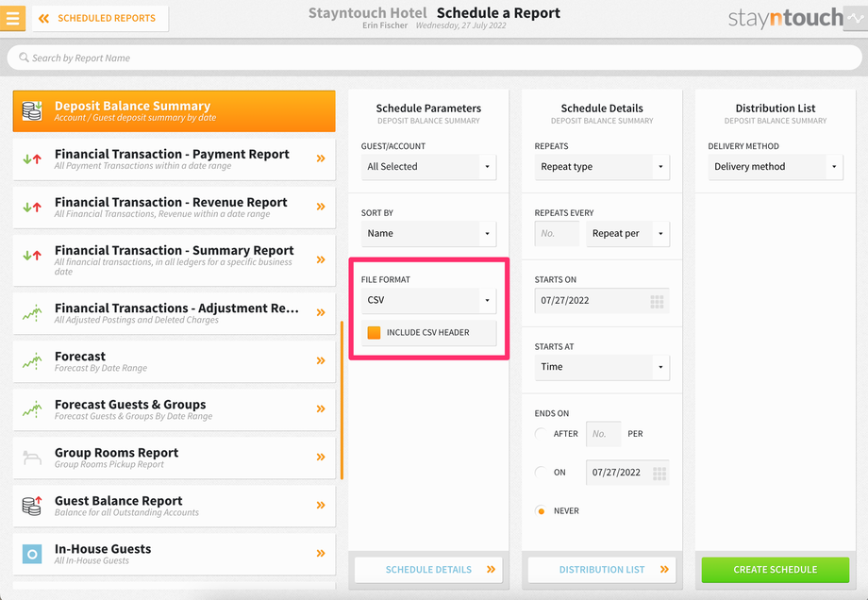Click the activity pulse icon at top right
The width and height of the screenshot is (868, 600).
pyautogui.click(x=856, y=18)
